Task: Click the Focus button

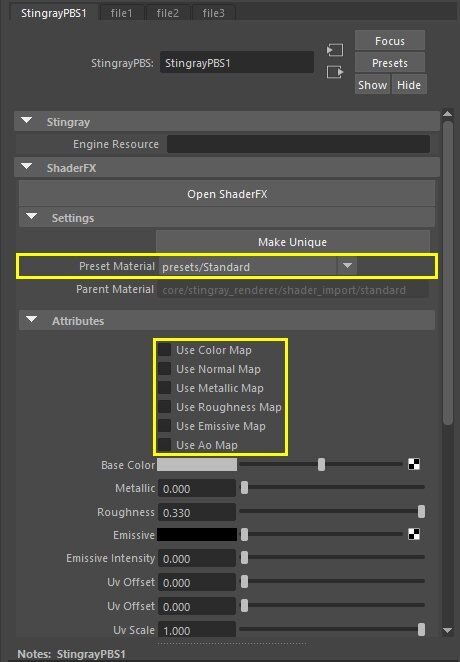Action: [390, 41]
